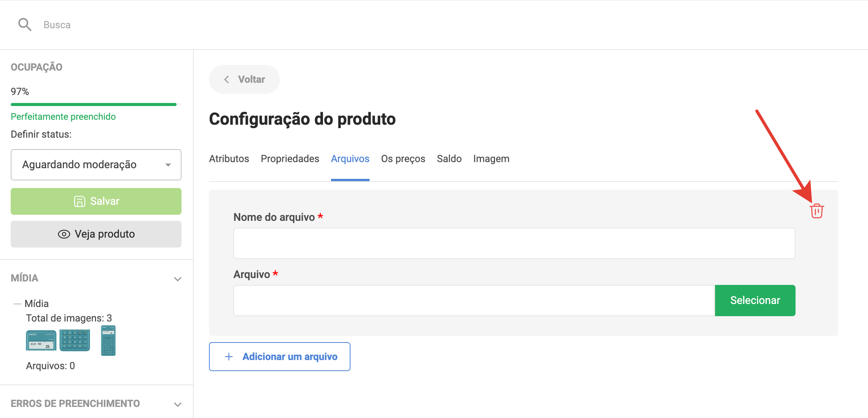
Task: Collapse the MÍDIA section chevron
Action: (x=177, y=279)
